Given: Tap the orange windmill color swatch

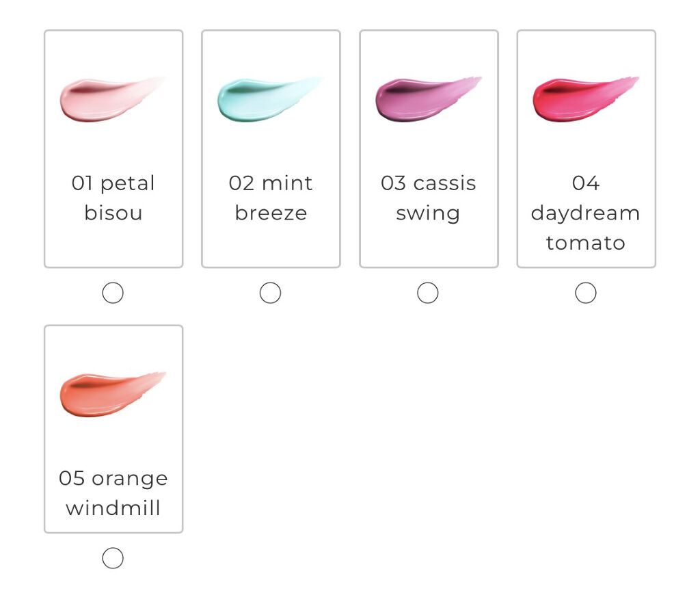Looking at the screenshot, I should pyautogui.click(x=109, y=393).
